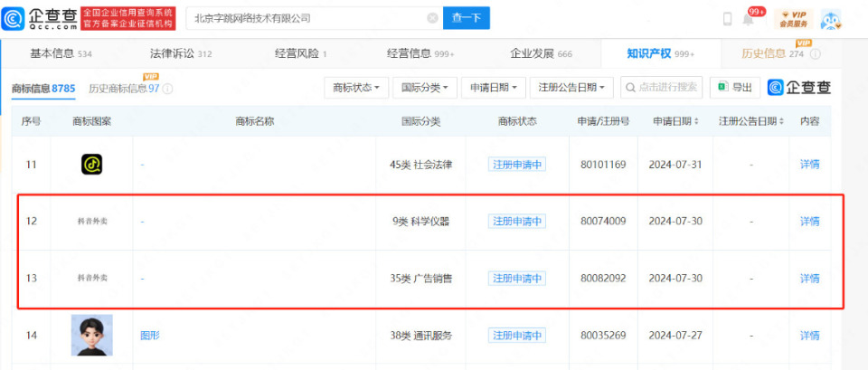Screen dimensions: 868x370
Task: Switch to the 基本信息 tab
Action: 61,53
